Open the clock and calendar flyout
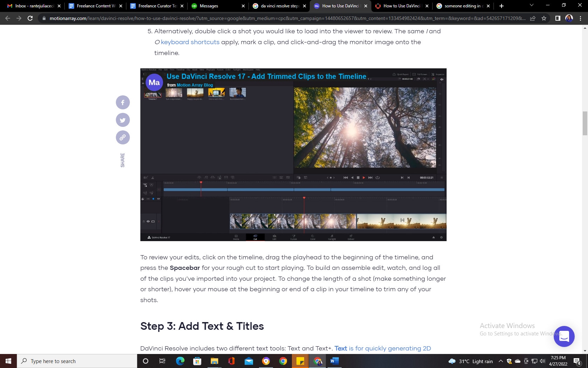Image resolution: width=588 pixels, height=368 pixels. coord(558,361)
